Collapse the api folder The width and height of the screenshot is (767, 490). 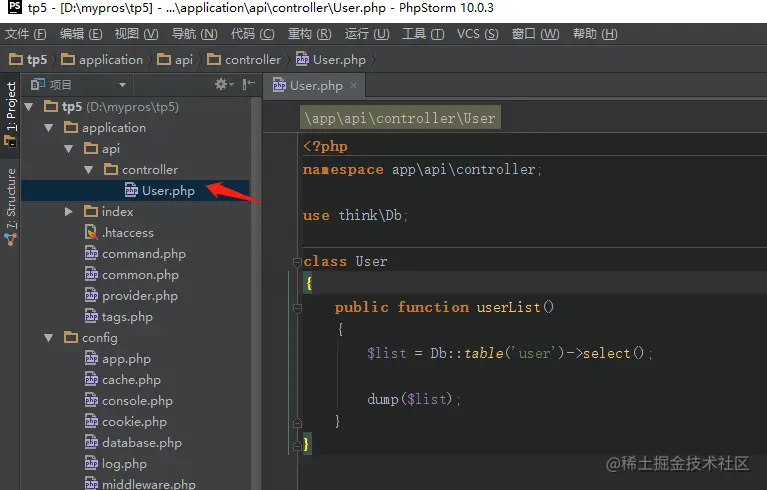(x=69, y=149)
